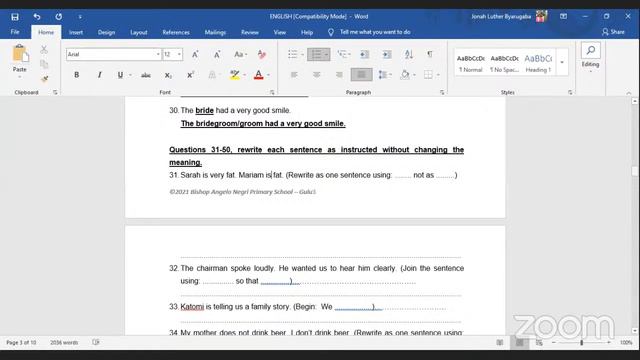Switch to the References tab
Screen dimensions: 640x360
176,32
